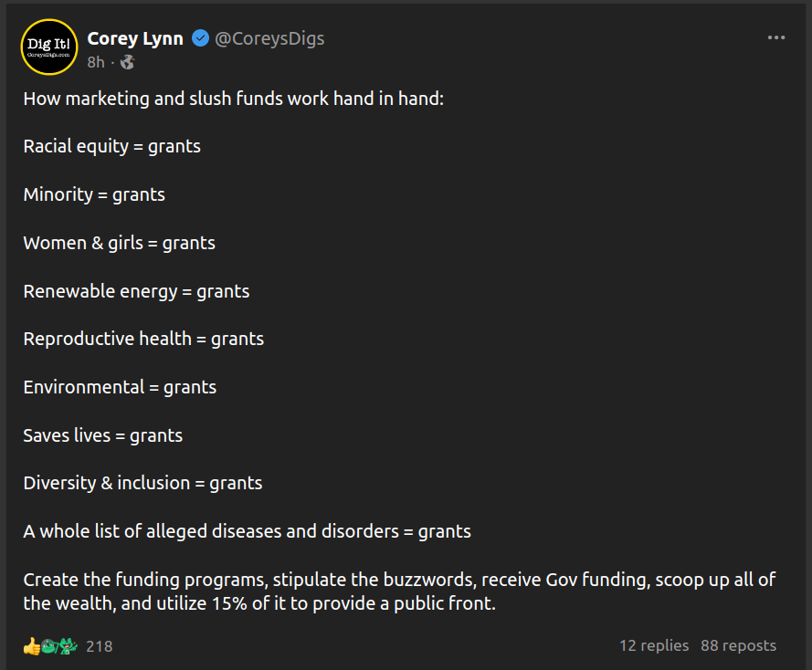Screen dimensions: 812x670
Task: Click the "Diversity & inclusion = grants" line
Action: click(142, 483)
